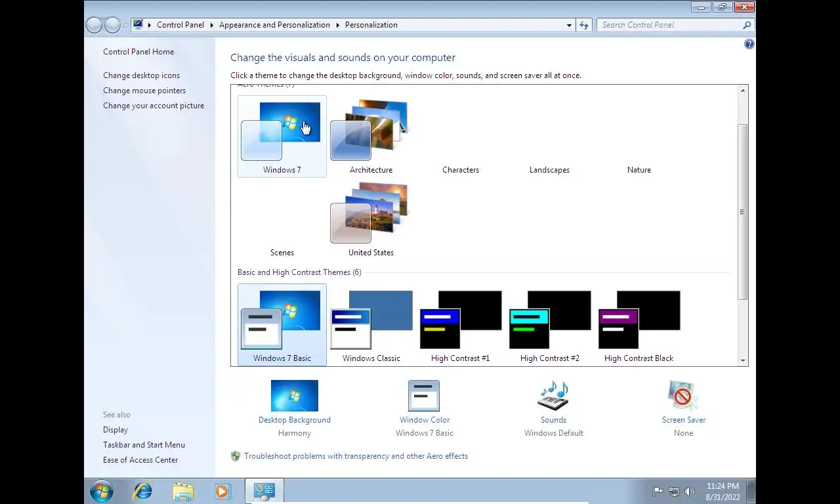
Task: Apply the Windows 7 Basic theme
Action: (x=282, y=325)
